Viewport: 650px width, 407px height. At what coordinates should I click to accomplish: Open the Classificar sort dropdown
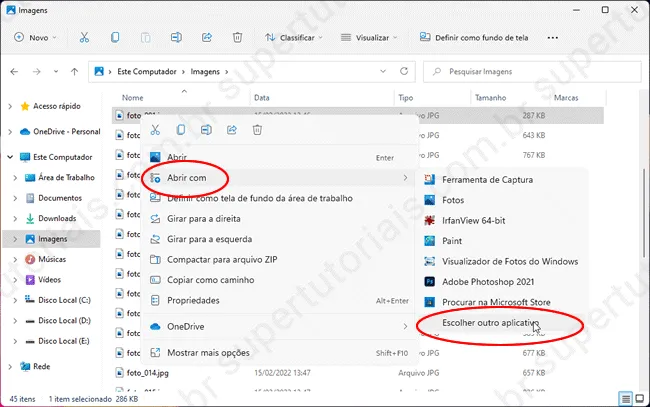pos(294,38)
